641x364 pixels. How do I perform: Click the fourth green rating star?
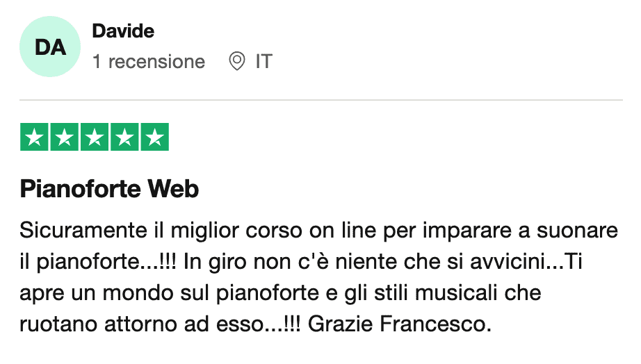(x=124, y=137)
